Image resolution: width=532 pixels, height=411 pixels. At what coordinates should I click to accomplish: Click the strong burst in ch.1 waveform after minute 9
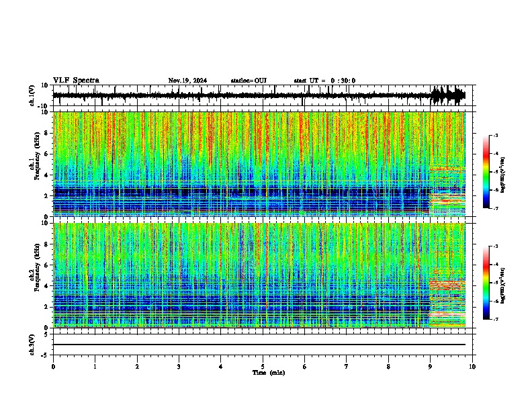click(448, 95)
